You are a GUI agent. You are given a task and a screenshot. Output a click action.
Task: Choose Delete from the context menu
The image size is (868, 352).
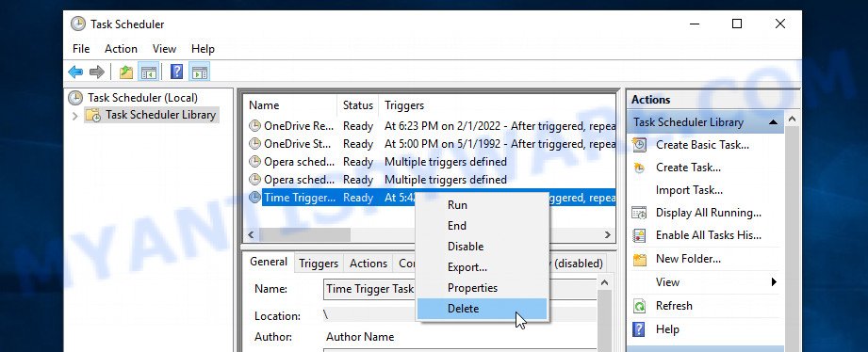pyautogui.click(x=483, y=309)
